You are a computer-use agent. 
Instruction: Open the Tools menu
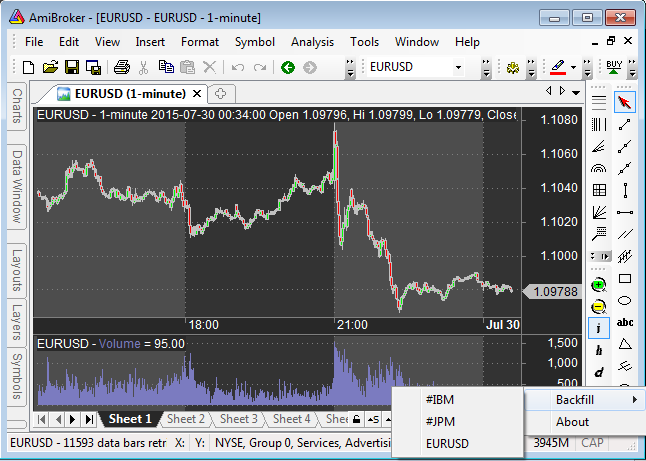click(x=364, y=42)
